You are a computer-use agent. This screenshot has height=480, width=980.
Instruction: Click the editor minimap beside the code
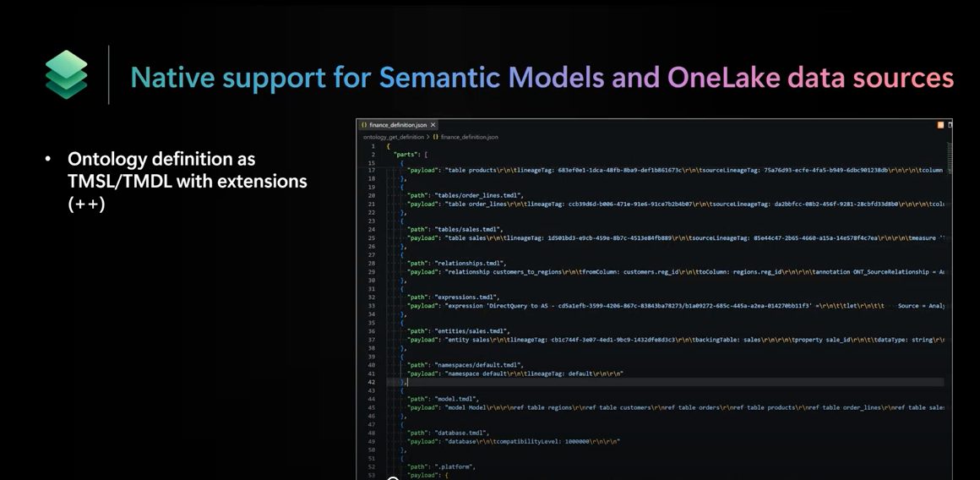click(948, 156)
